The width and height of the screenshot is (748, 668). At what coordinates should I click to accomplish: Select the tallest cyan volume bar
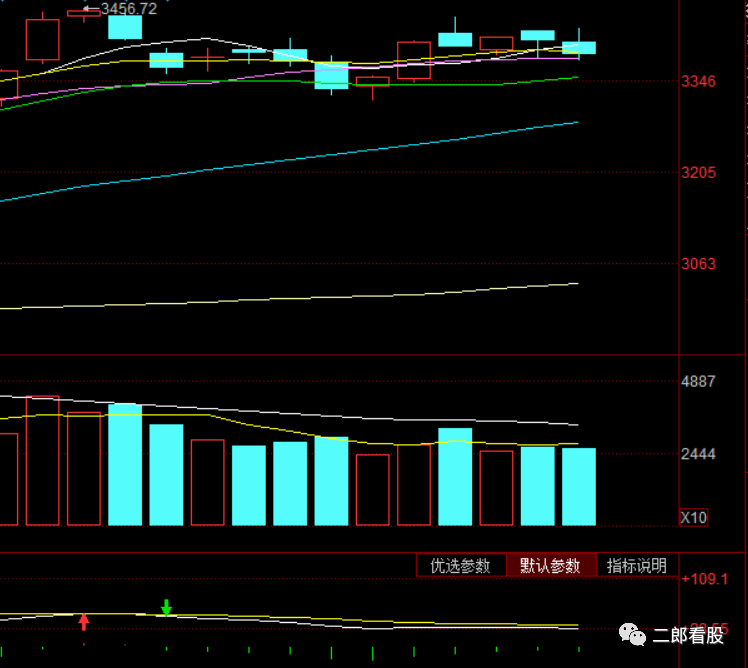125,465
